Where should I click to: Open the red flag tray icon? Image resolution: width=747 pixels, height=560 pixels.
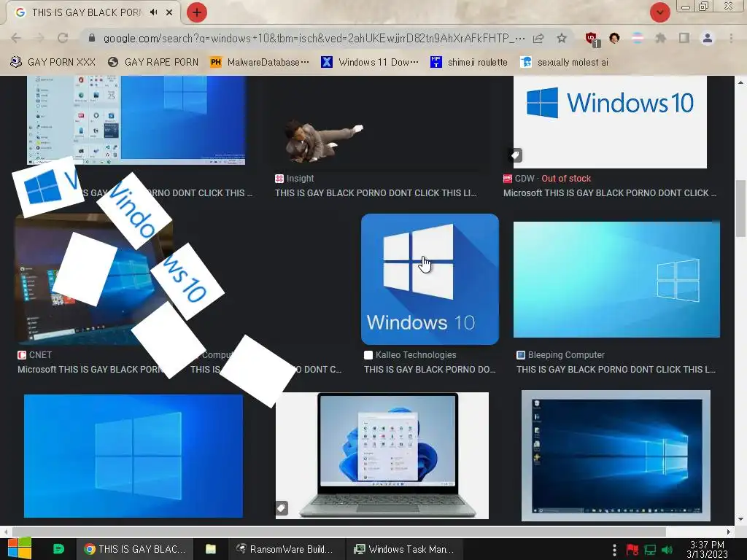point(632,550)
